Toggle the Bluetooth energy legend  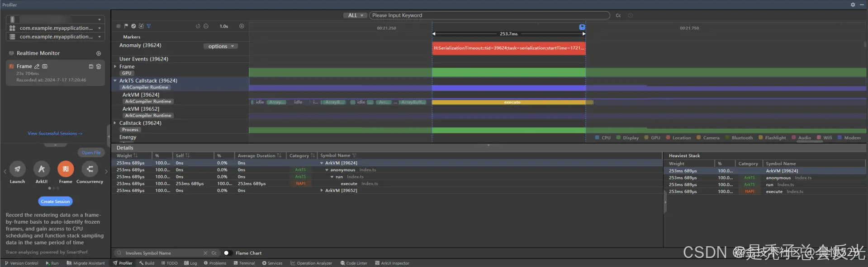tap(739, 138)
